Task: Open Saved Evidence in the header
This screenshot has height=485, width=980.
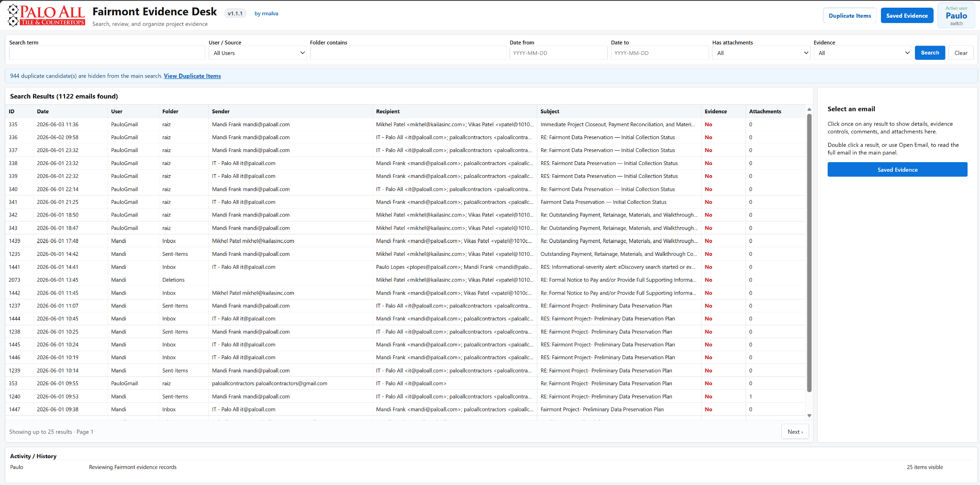Action: [907, 16]
